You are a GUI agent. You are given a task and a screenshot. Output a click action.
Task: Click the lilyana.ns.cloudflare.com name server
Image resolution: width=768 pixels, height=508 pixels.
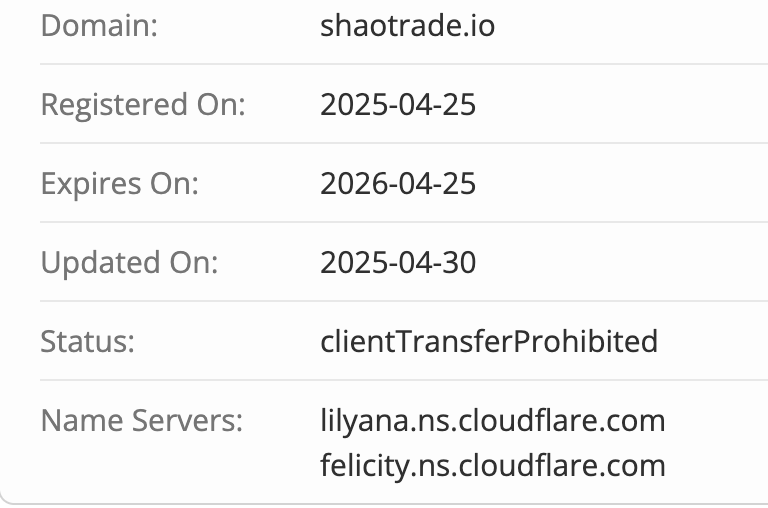point(493,421)
